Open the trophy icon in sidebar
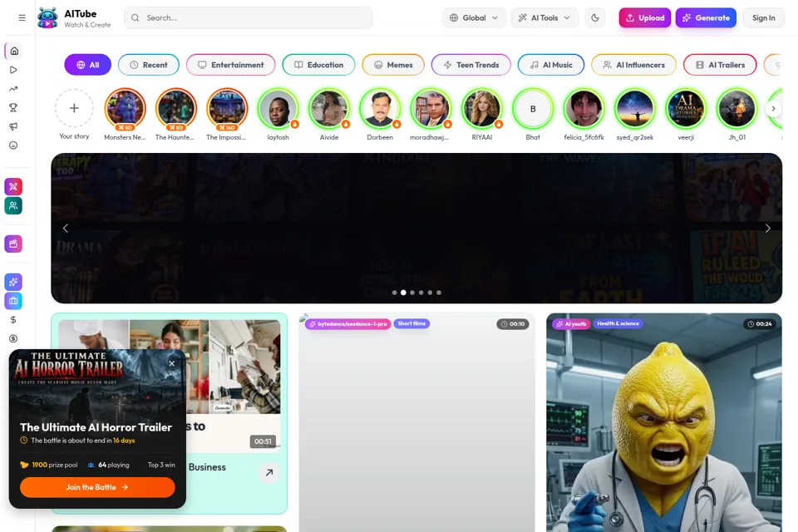The height and width of the screenshot is (532, 798). click(14, 107)
